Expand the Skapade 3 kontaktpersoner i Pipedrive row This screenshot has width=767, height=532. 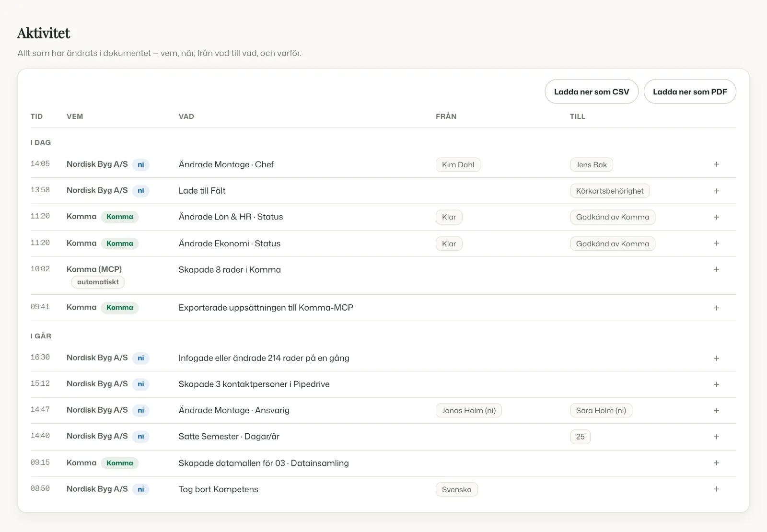pos(716,384)
